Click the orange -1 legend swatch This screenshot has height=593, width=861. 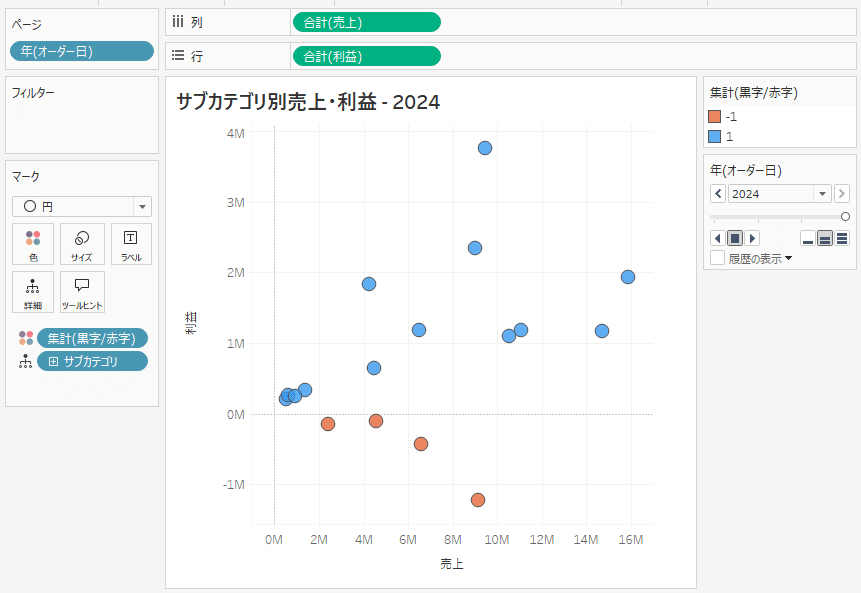(715, 117)
